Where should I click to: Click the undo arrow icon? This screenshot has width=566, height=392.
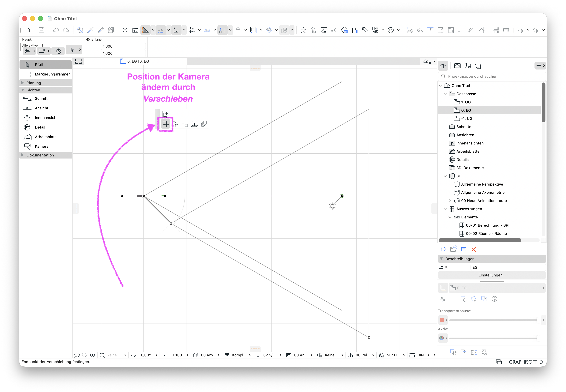[x=56, y=30]
